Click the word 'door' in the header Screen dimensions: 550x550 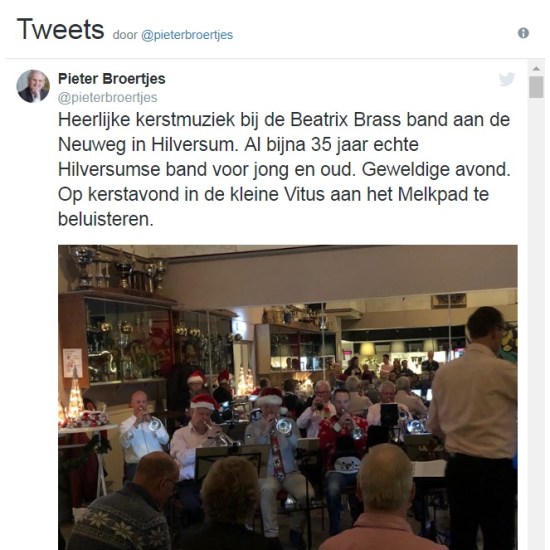coord(125,35)
